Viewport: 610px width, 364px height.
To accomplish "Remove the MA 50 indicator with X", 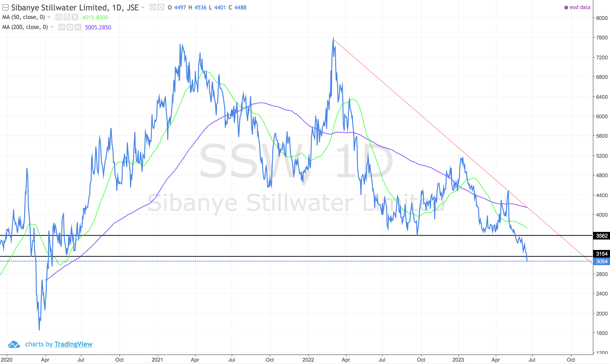I will click(75, 17).
